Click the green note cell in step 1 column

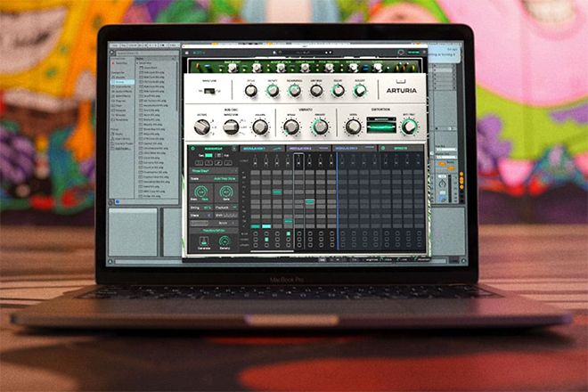[x=256, y=226]
